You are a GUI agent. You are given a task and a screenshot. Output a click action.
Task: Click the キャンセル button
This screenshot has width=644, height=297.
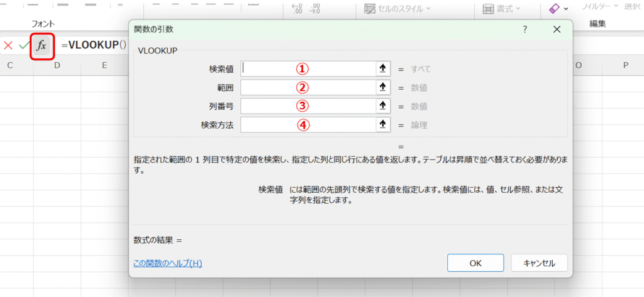coord(539,263)
